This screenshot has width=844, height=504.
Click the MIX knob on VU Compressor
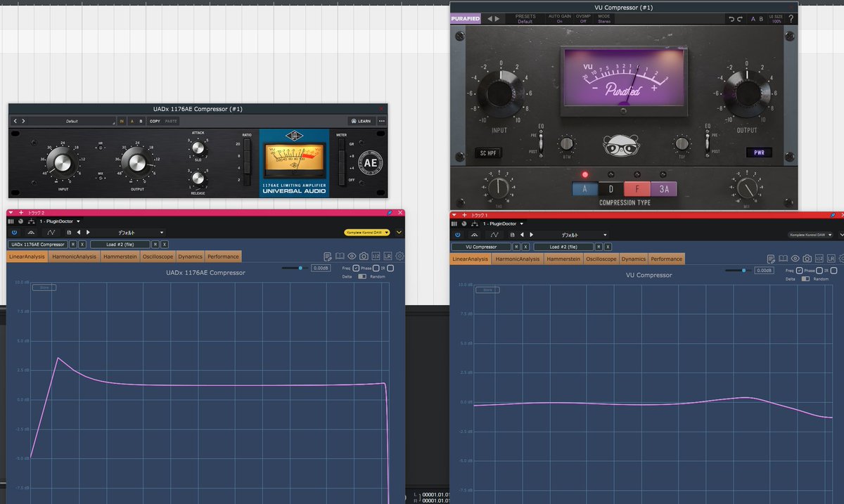click(x=748, y=188)
